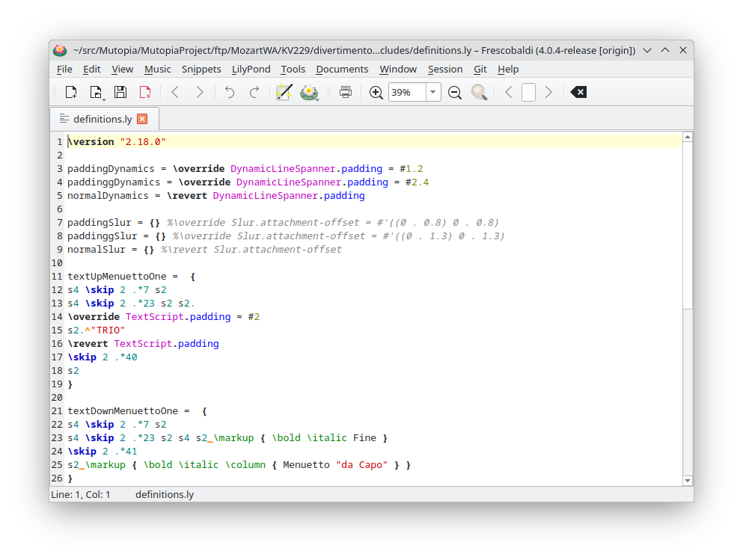Go to next page arrow

pyautogui.click(x=548, y=92)
